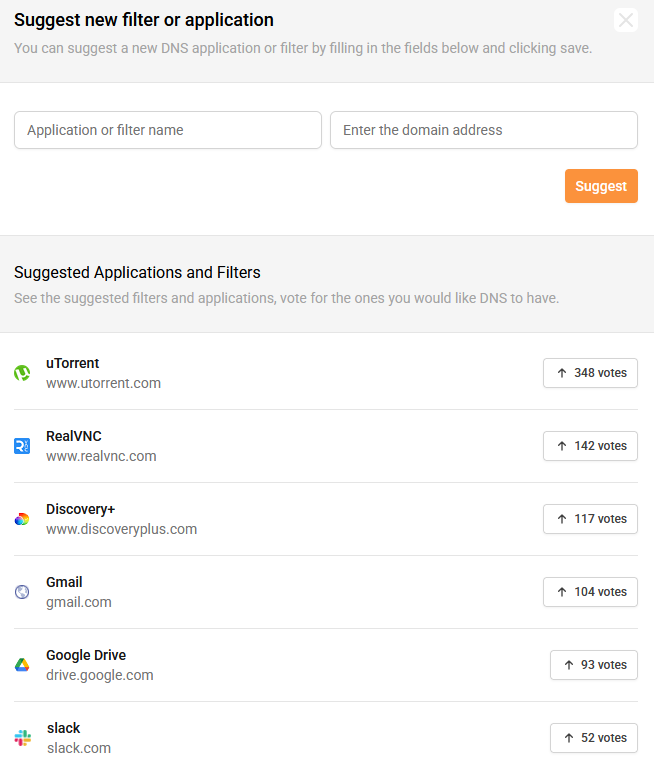Focus the Application or filter name field
The width and height of the screenshot is (654, 771).
[168, 130]
